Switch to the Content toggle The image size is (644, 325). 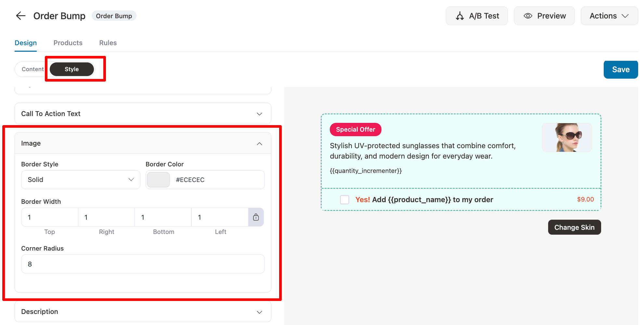tap(32, 69)
